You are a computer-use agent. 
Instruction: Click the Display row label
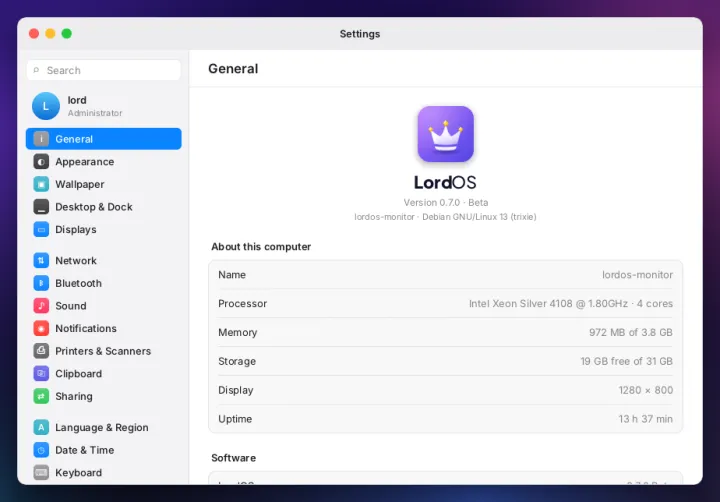click(236, 390)
